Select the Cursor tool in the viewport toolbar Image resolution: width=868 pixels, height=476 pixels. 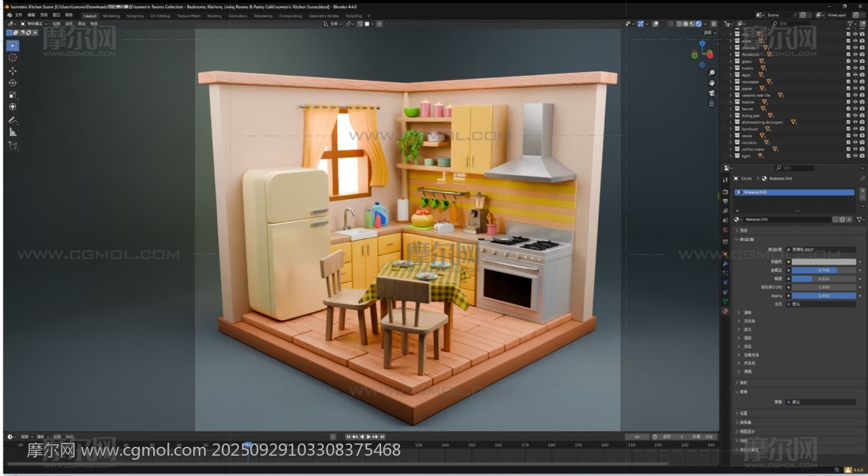click(12, 58)
